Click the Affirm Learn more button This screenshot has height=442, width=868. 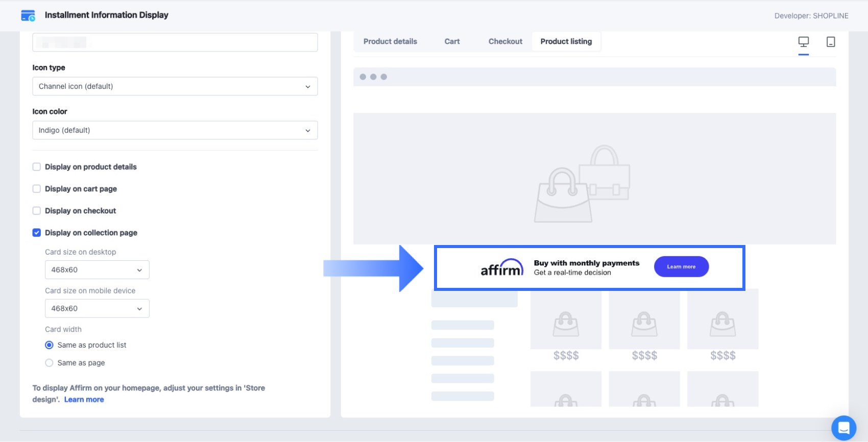pos(681,266)
